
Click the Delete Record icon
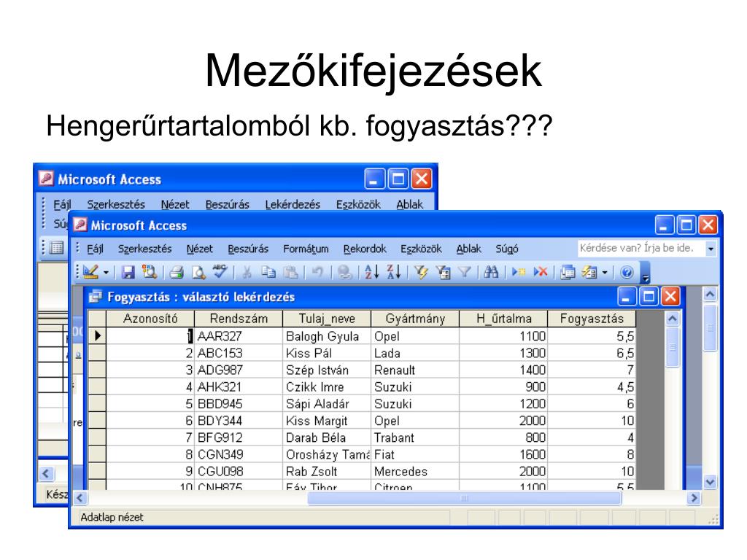[541, 273]
